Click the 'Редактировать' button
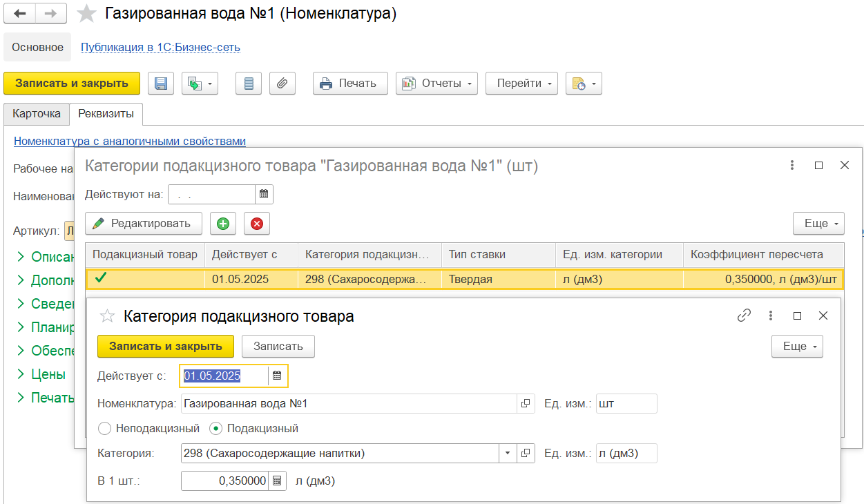Viewport: 864px width, 504px height. [x=144, y=224]
